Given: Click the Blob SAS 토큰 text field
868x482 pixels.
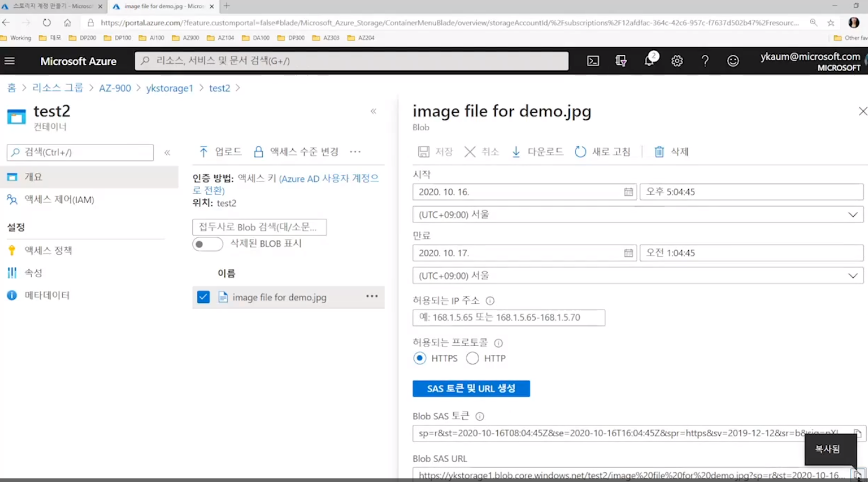Looking at the screenshot, I should 630,433.
